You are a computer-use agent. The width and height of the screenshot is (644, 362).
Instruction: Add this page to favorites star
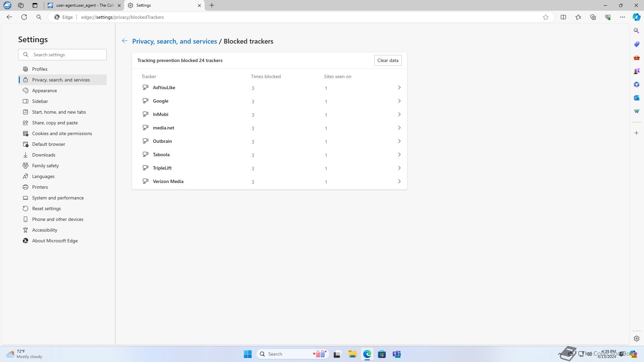coord(546,17)
